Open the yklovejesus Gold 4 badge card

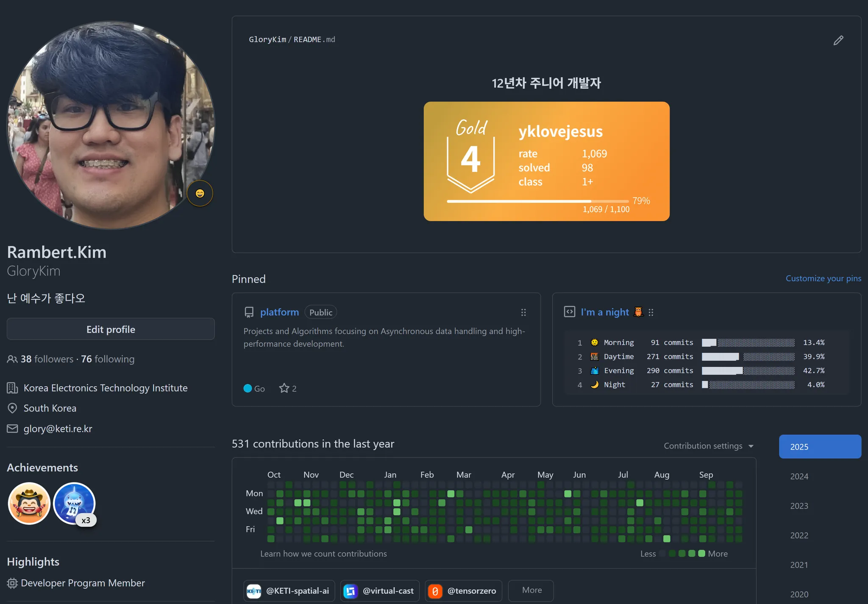546,161
